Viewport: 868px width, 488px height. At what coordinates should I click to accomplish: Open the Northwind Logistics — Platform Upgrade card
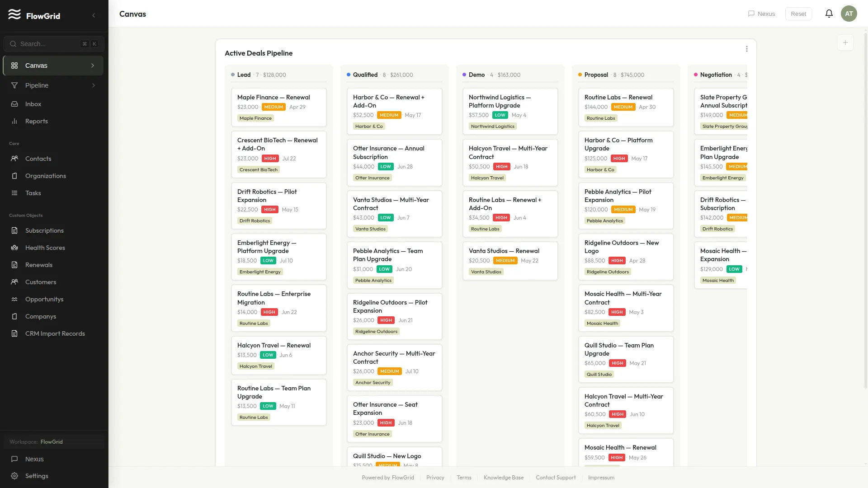click(510, 111)
